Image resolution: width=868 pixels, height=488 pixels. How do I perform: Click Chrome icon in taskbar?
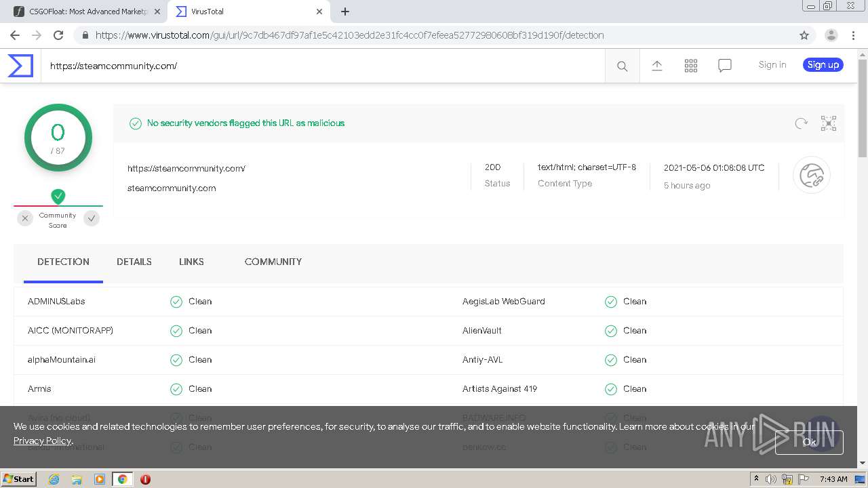(x=122, y=479)
